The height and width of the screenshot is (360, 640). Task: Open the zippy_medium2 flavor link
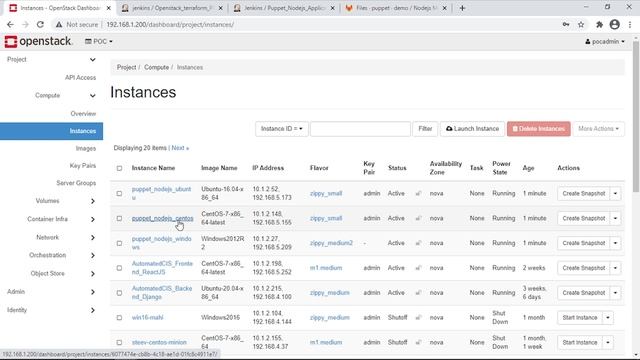331,243
